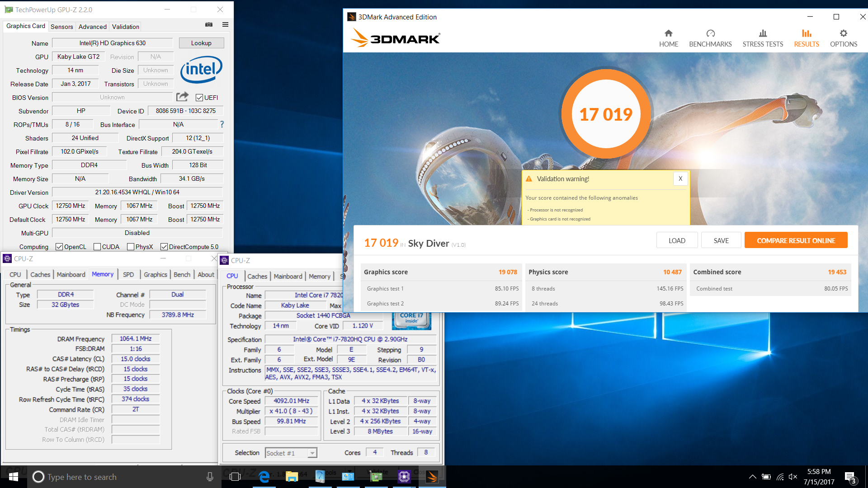Click Combined score value 19 453
The image size is (868, 488).
click(x=837, y=272)
